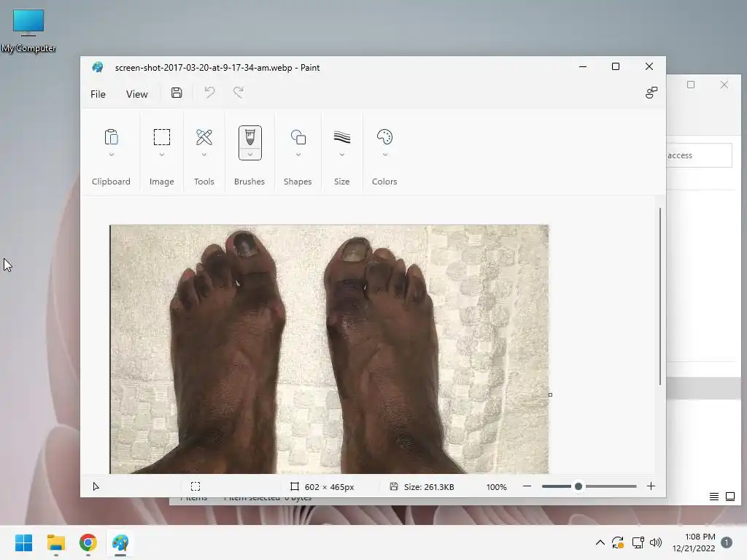Click the share icon in Paint's top-right
The image size is (747, 560).
tap(651, 93)
